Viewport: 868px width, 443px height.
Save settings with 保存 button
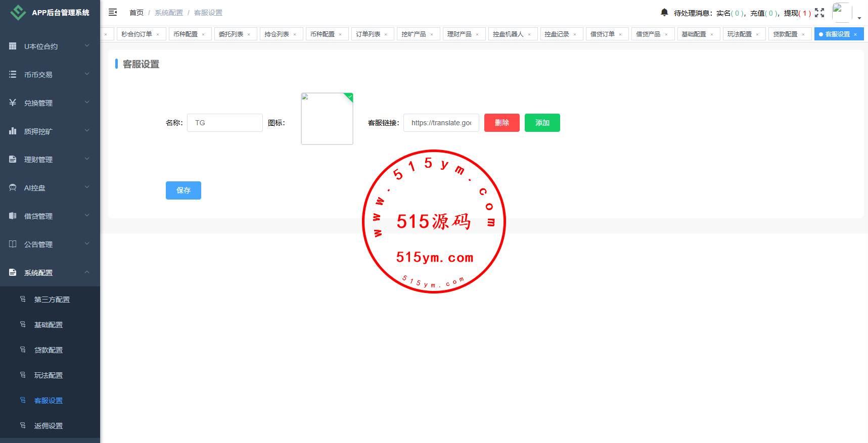[183, 190]
